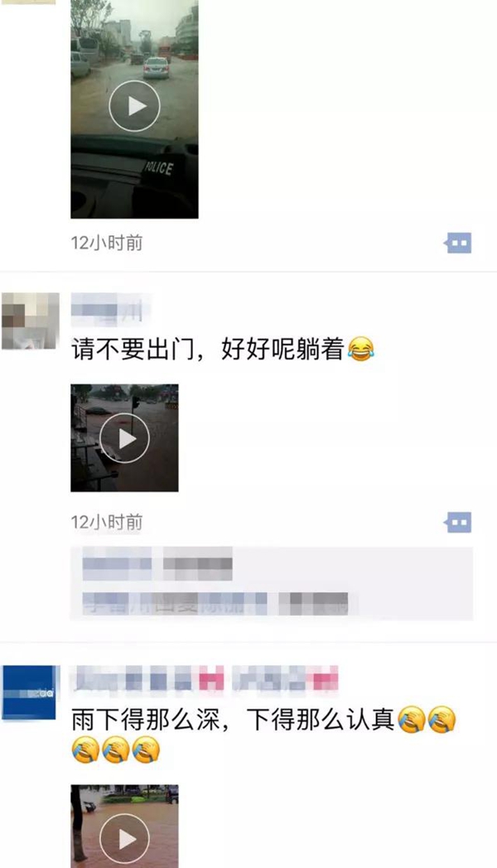Tap the crying-laugh emoji after 认真
Viewport: 497px width, 868px height.
pos(412,720)
